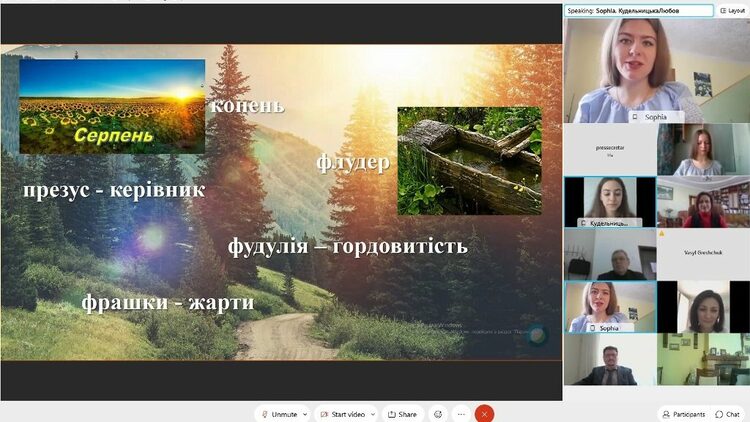This screenshot has width=750, height=422.
Task: Select the video tile of man in suit and tie
Action: [610, 359]
